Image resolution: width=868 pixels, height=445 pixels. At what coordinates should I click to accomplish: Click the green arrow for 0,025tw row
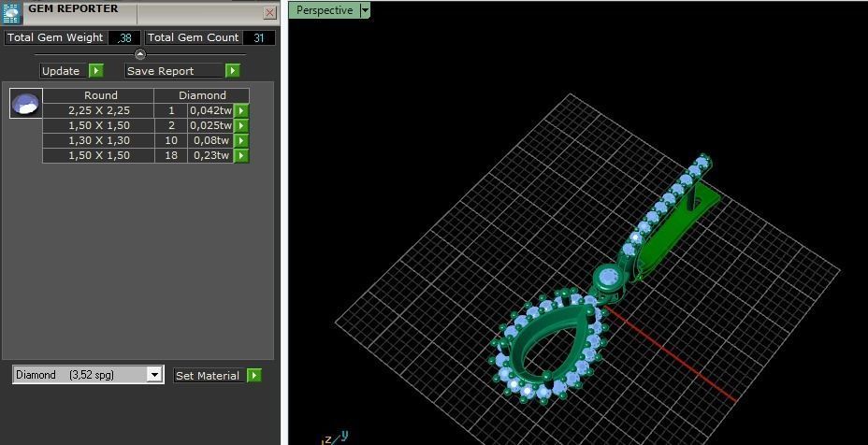point(240,125)
